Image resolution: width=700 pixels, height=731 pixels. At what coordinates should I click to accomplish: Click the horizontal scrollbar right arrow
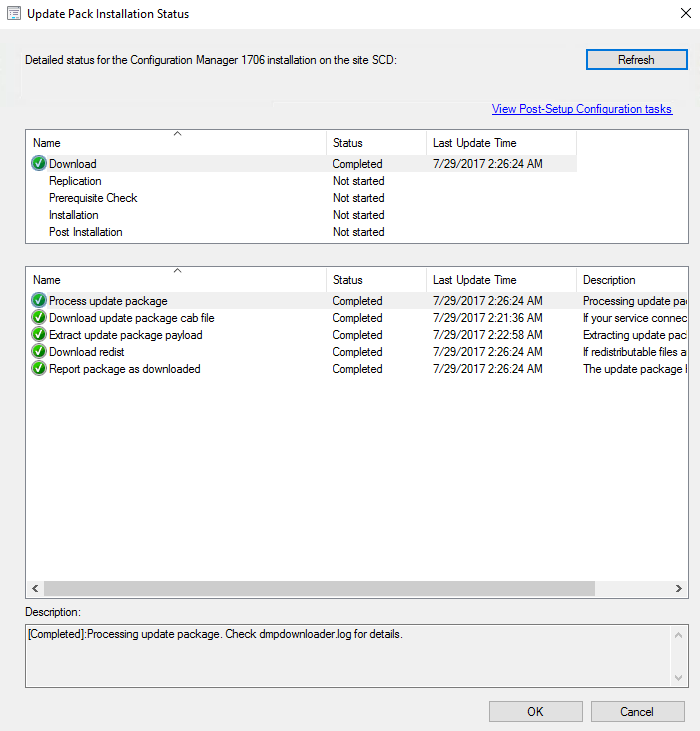click(679, 588)
